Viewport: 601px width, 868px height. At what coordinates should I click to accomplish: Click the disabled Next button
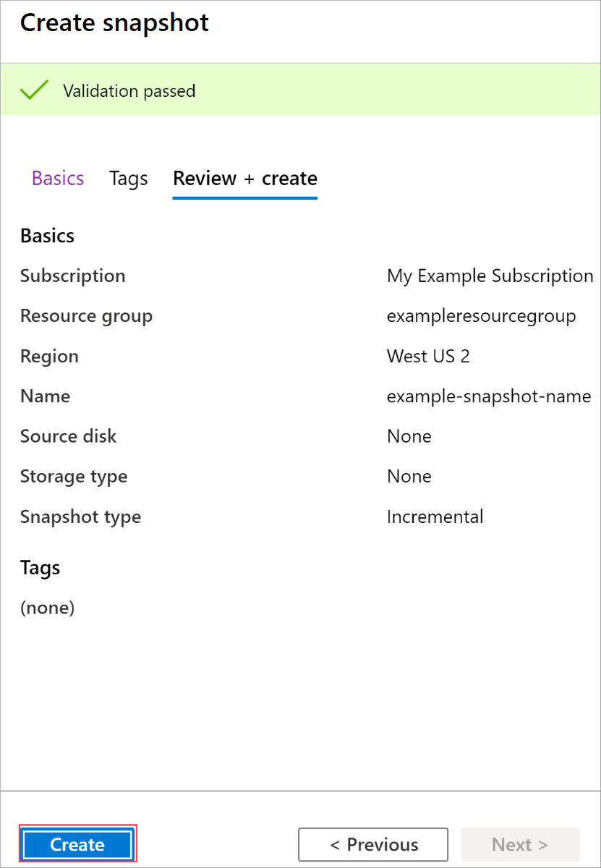tap(519, 844)
